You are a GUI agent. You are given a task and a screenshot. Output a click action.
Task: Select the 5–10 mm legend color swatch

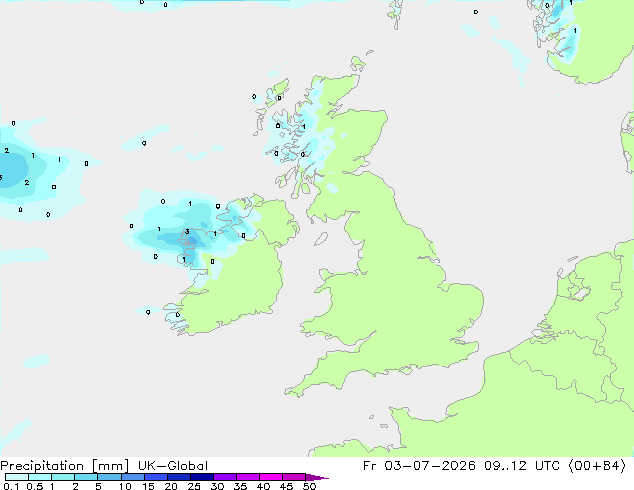[x=110, y=477]
